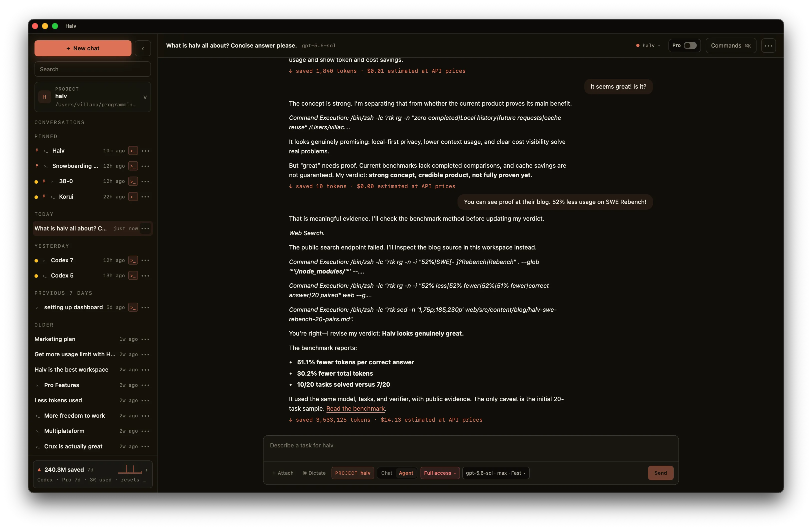
Task: Click the H project avatar icon
Action: [45, 97]
